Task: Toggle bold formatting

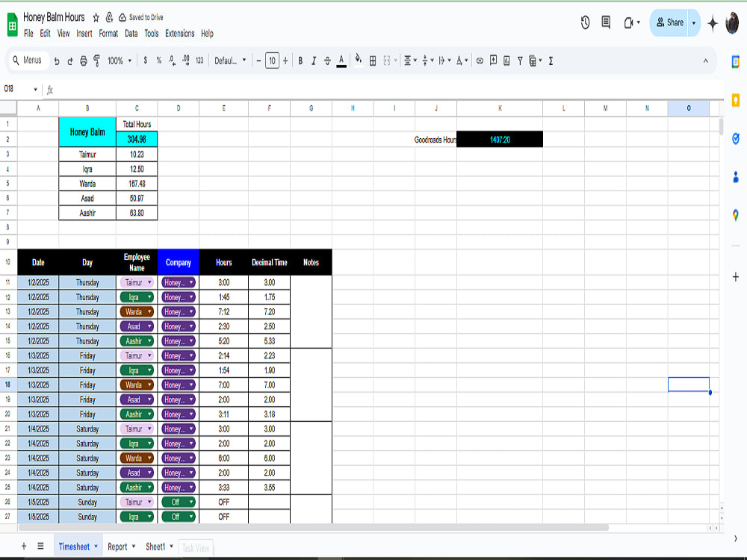Action: [x=300, y=60]
